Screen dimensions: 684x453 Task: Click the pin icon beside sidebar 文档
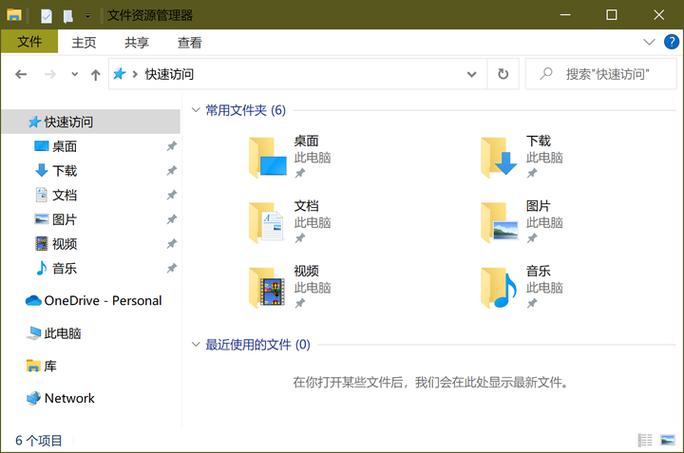click(x=172, y=195)
